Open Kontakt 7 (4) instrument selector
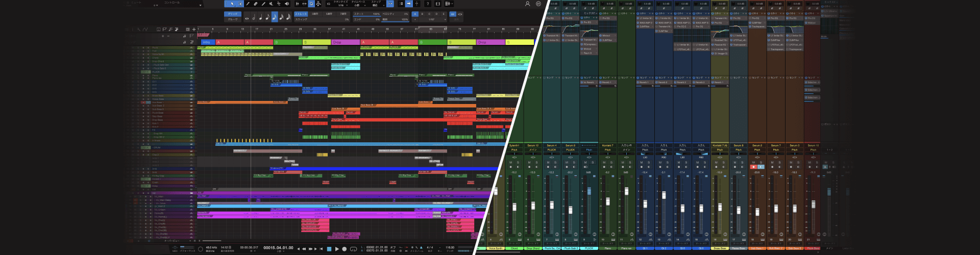Screen dimensions: 980x255 pos(720,145)
